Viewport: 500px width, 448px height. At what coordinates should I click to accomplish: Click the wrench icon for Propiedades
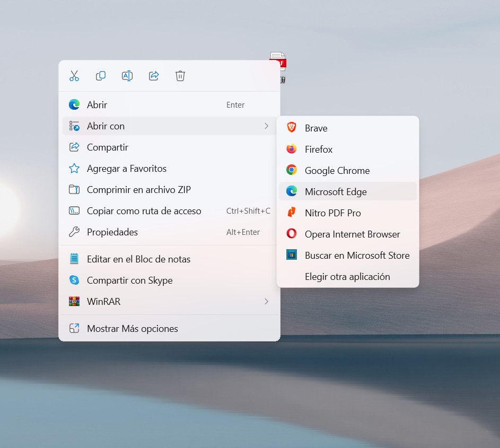point(74,232)
